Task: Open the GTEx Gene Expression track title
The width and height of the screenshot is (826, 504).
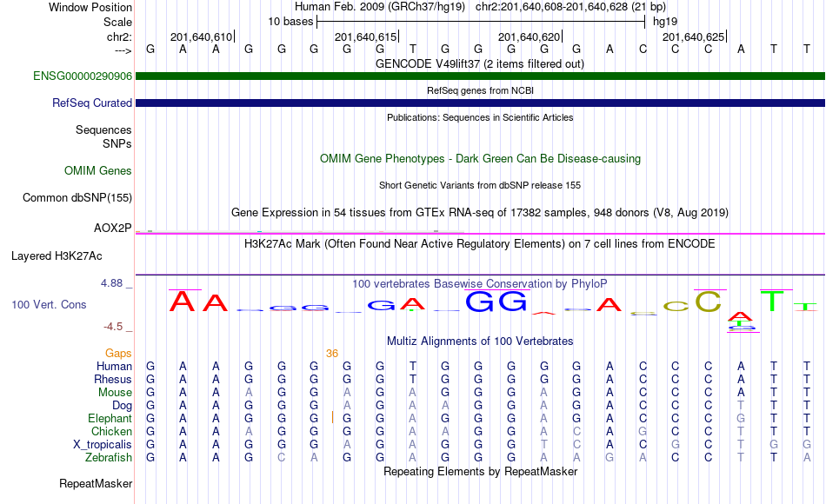Action: coord(480,212)
